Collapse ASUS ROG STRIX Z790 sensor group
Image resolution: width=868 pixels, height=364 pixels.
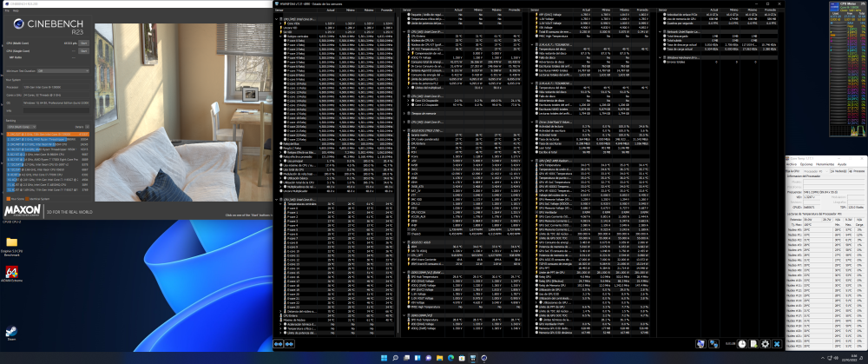[404, 129]
